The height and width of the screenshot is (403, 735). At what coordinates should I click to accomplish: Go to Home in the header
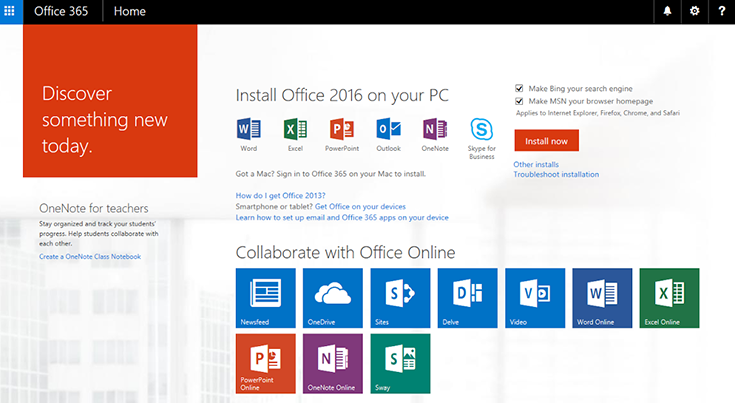(x=130, y=11)
